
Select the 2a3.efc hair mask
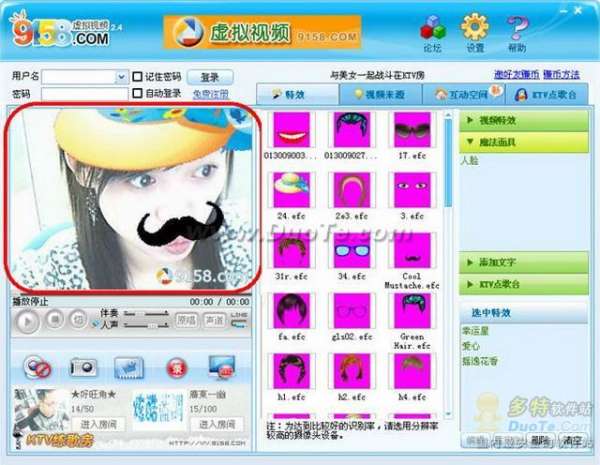point(352,190)
